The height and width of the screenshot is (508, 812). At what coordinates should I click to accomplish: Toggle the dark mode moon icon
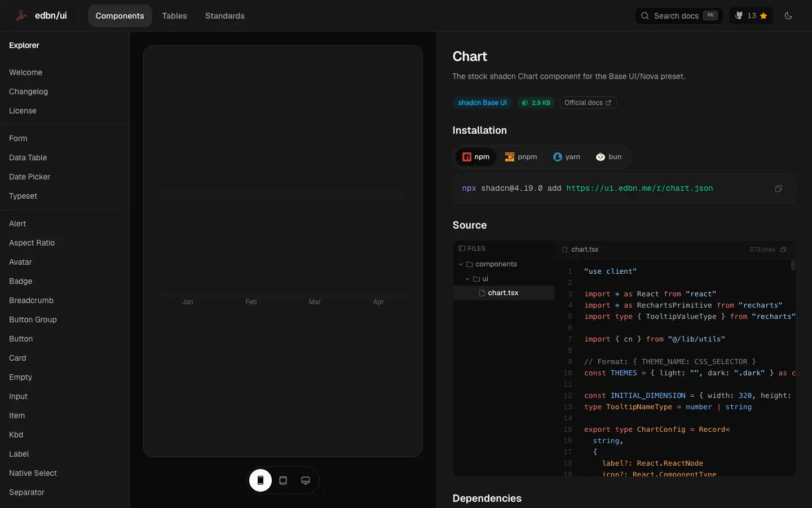click(x=788, y=16)
